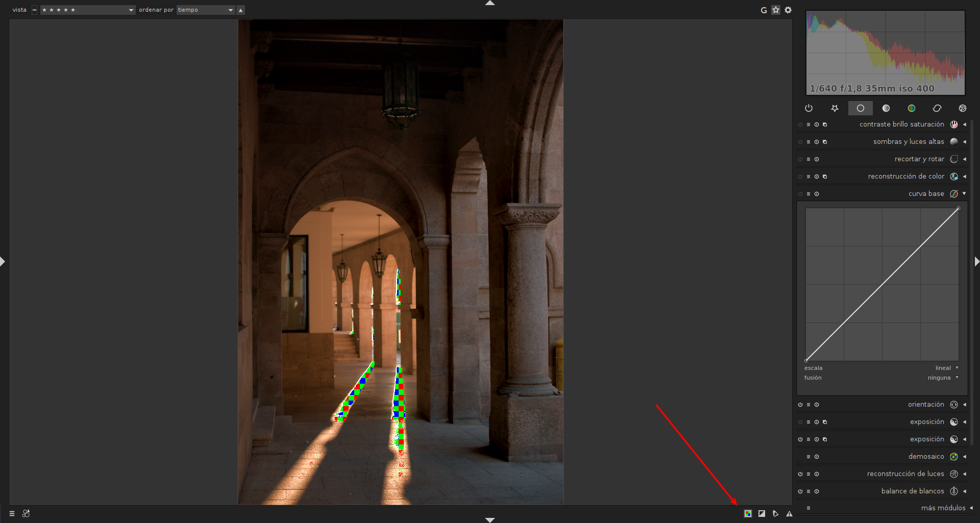
Task: Open the star rating filter dropdown
Action: (88, 10)
